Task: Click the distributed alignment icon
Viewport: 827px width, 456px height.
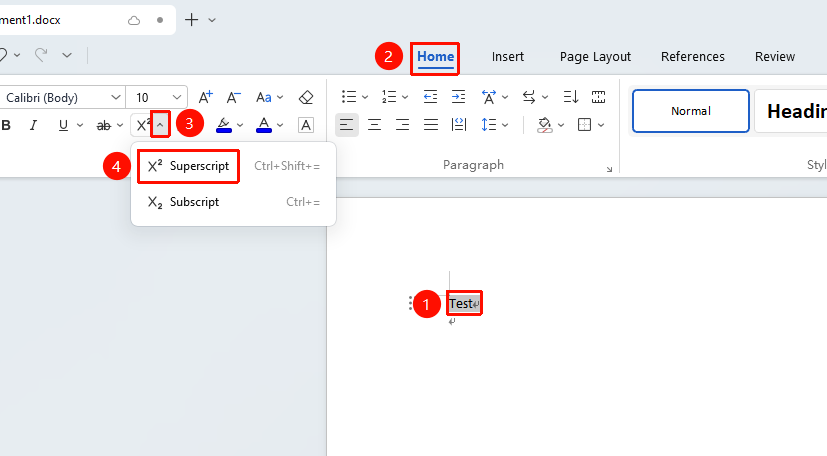Action: pos(459,125)
